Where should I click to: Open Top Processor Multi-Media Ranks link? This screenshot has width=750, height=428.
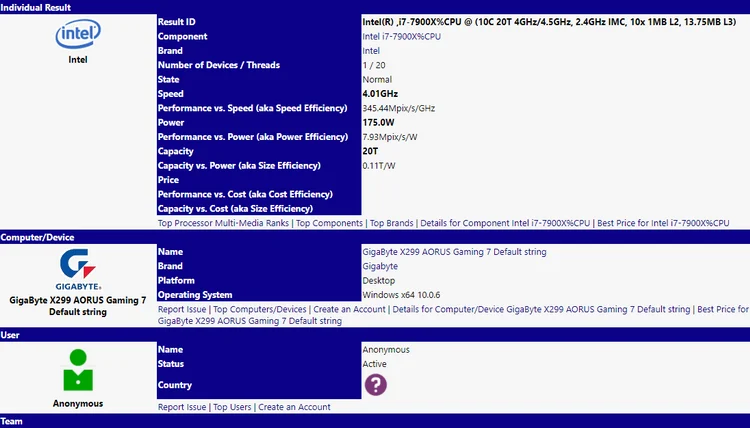[x=223, y=223]
